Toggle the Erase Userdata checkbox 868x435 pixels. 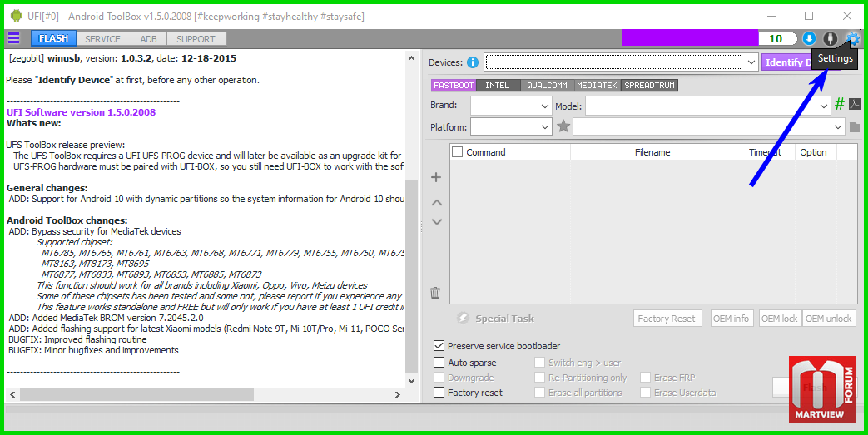tap(646, 393)
